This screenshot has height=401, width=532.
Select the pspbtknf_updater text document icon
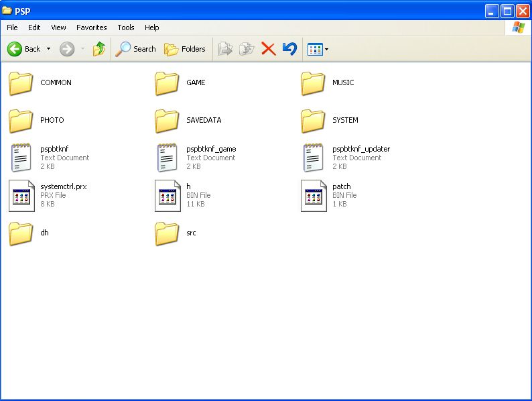click(313, 158)
